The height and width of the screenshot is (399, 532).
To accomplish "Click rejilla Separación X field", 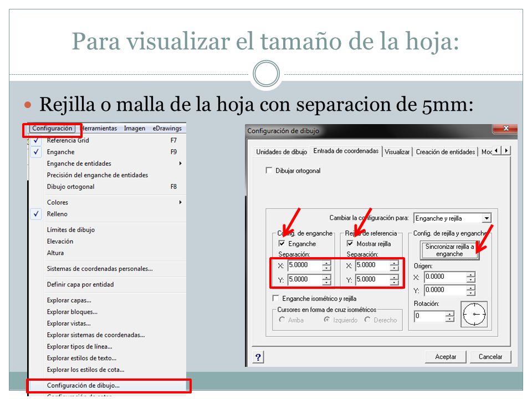I will [372, 265].
